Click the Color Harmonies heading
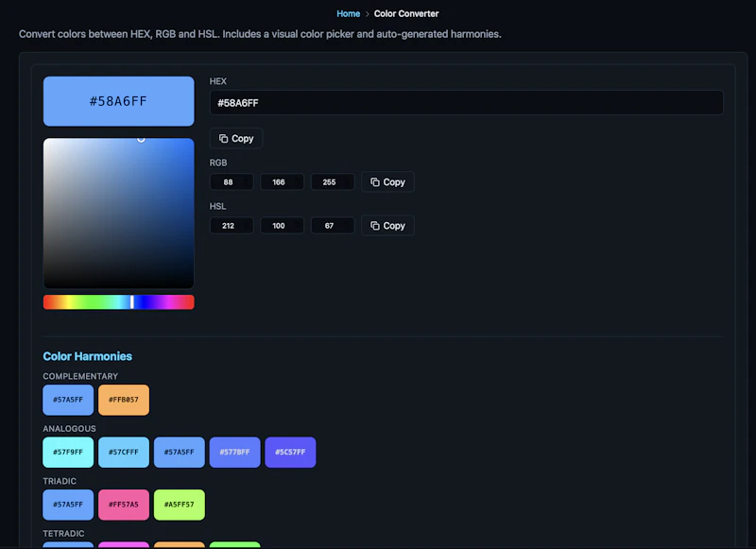Screen dimensions: 756x549 click(87, 356)
